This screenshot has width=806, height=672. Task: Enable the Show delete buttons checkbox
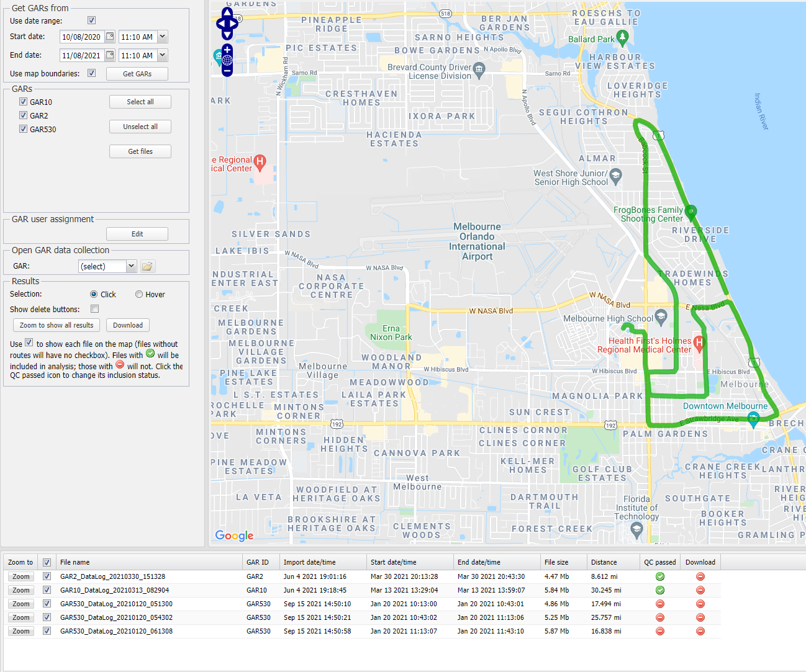point(95,309)
